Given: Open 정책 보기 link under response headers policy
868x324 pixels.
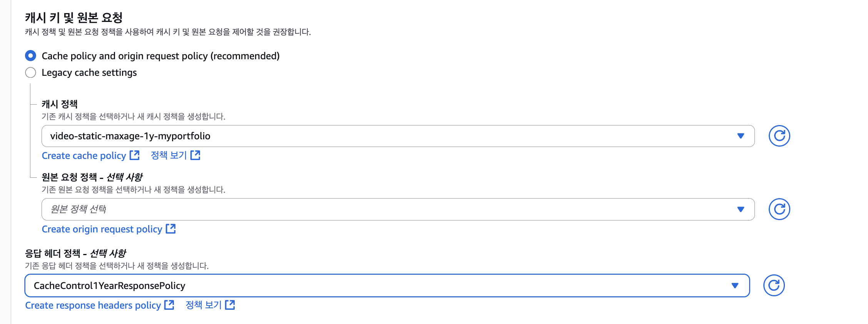Looking at the screenshot, I should point(204,305).
